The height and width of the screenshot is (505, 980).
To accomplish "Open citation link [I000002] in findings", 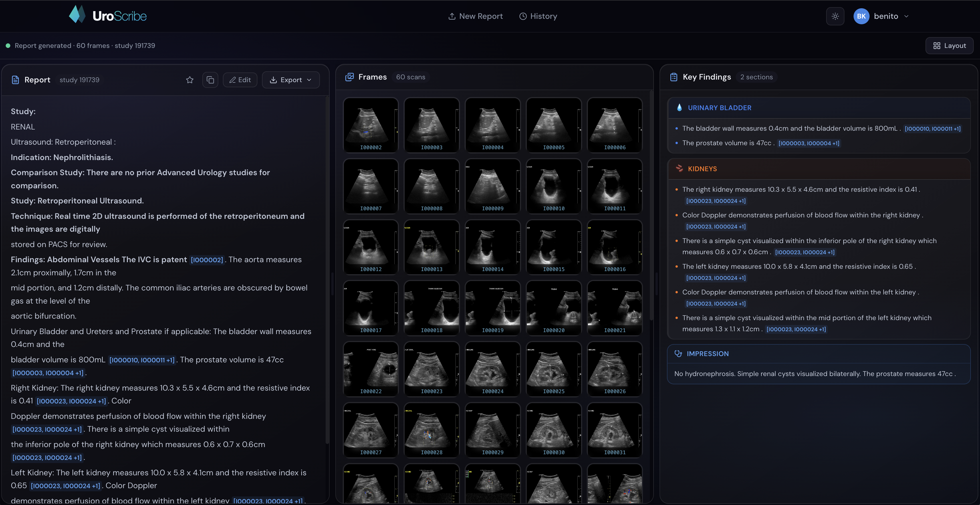I will [207, 260].
